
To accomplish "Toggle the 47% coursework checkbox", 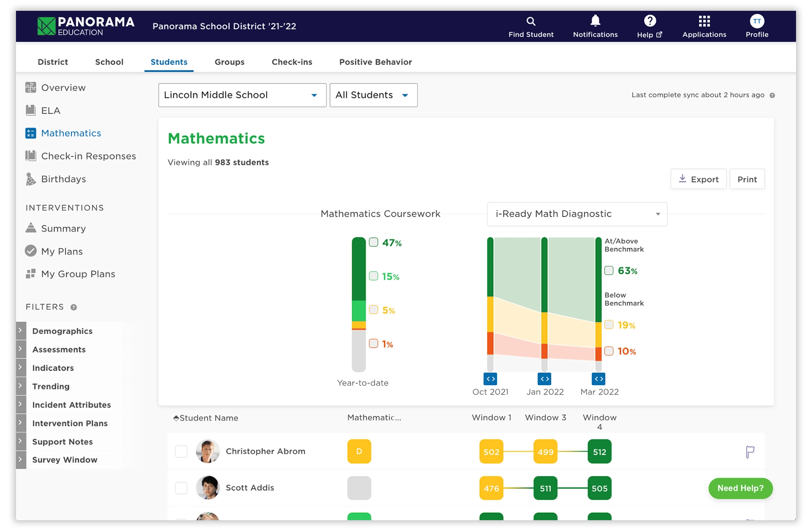I will [374, 242].
